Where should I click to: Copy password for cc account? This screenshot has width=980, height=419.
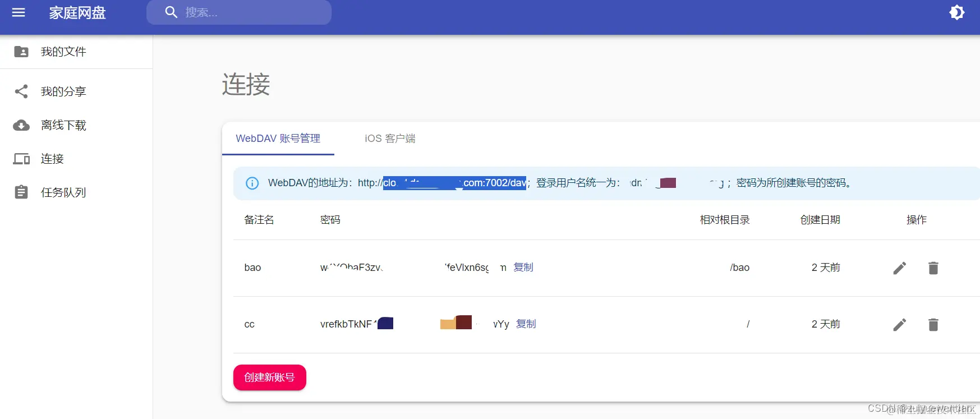click(526, 324)
